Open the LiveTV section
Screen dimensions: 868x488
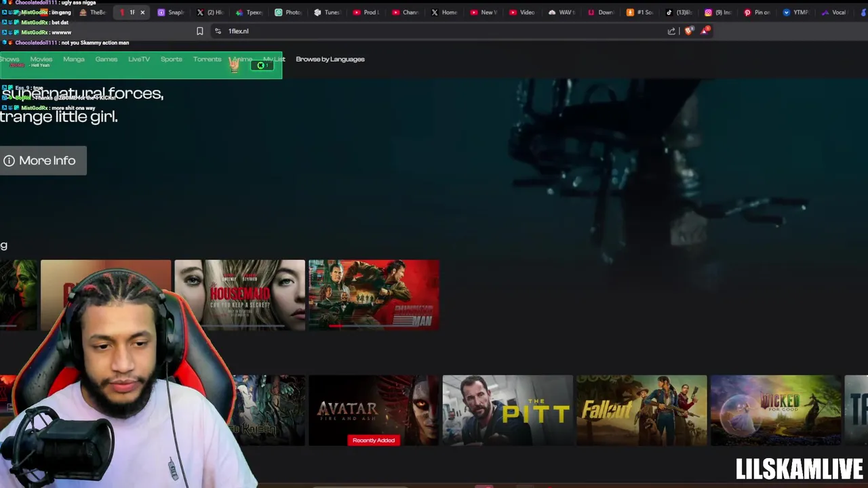pyautogui.click(x=139, y=59)
